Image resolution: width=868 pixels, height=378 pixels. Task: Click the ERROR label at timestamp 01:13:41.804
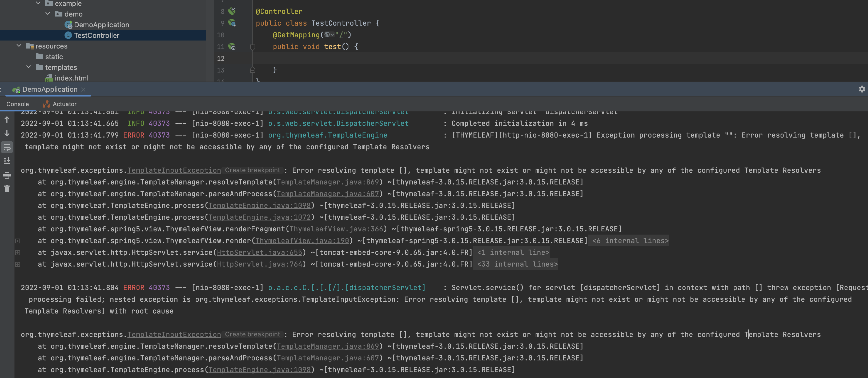(x=134, y=288)
